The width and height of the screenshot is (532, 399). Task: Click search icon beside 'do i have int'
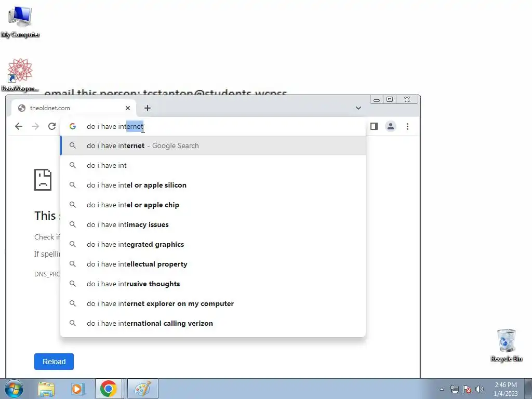tap(73, 165)
